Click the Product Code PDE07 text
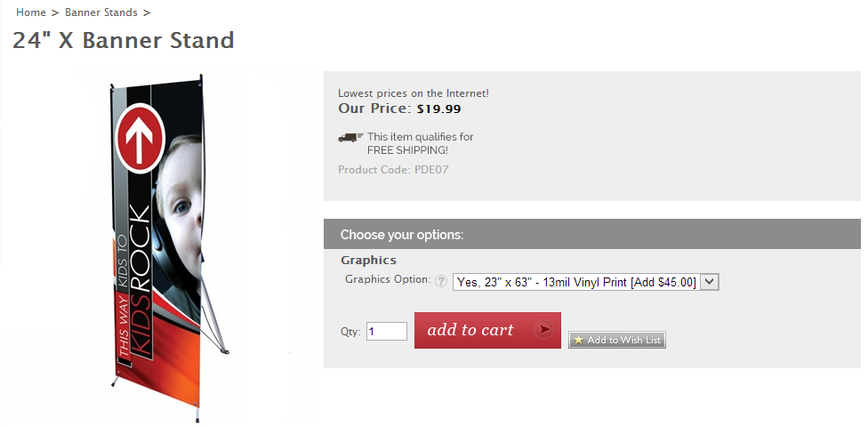The image size is (868, 426). (x=393, y=169)
